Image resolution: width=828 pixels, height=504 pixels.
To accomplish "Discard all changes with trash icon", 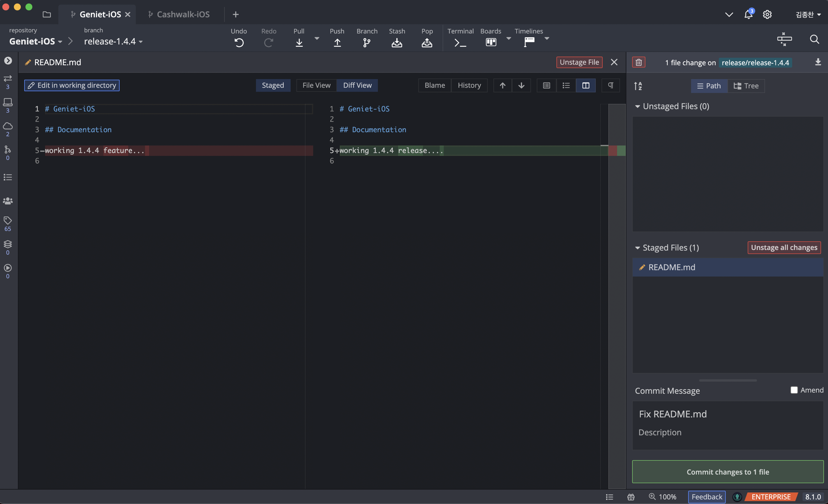I will (x=639, y=62).
